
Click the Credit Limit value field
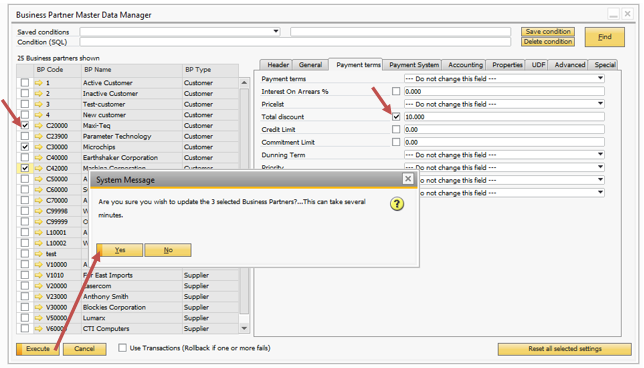click(x=504, y=129)
